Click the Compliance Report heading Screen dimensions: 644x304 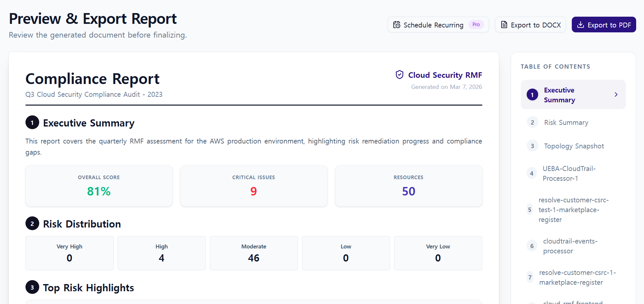[92, 79]
